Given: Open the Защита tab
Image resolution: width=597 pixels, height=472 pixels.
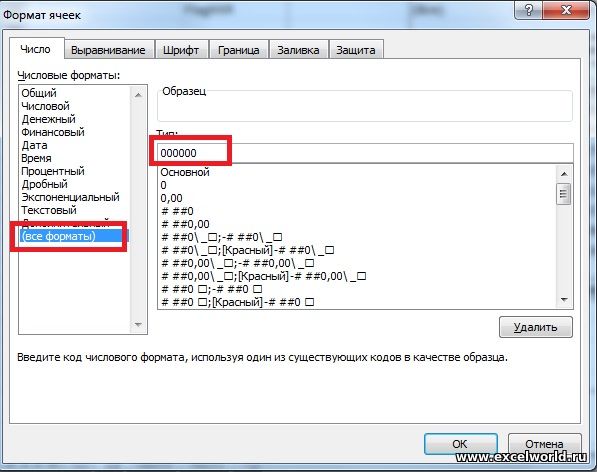Looking at the screenshot, I should [x=356, y=50].
